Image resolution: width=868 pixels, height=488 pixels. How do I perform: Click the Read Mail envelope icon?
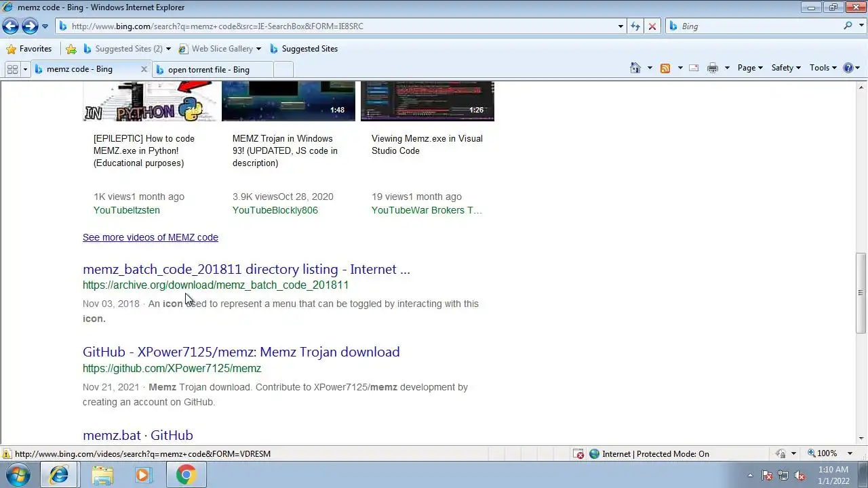[x=694, y=68]
